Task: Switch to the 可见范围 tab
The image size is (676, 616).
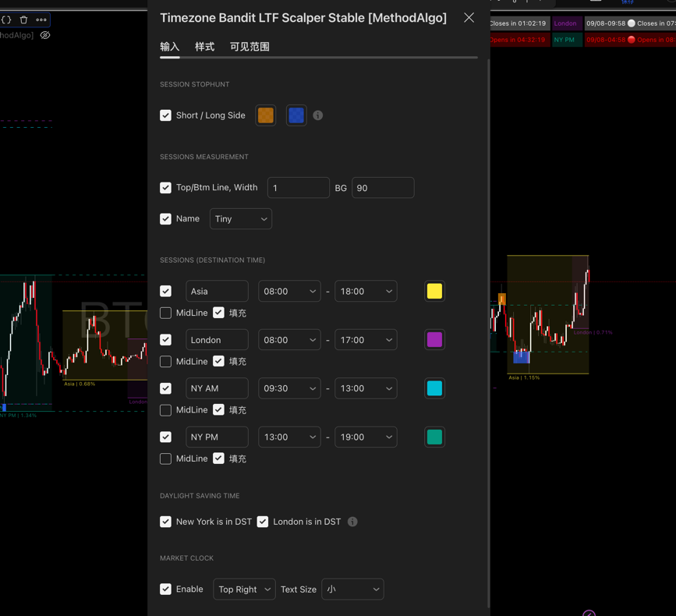Action: (x=250, y=47)
